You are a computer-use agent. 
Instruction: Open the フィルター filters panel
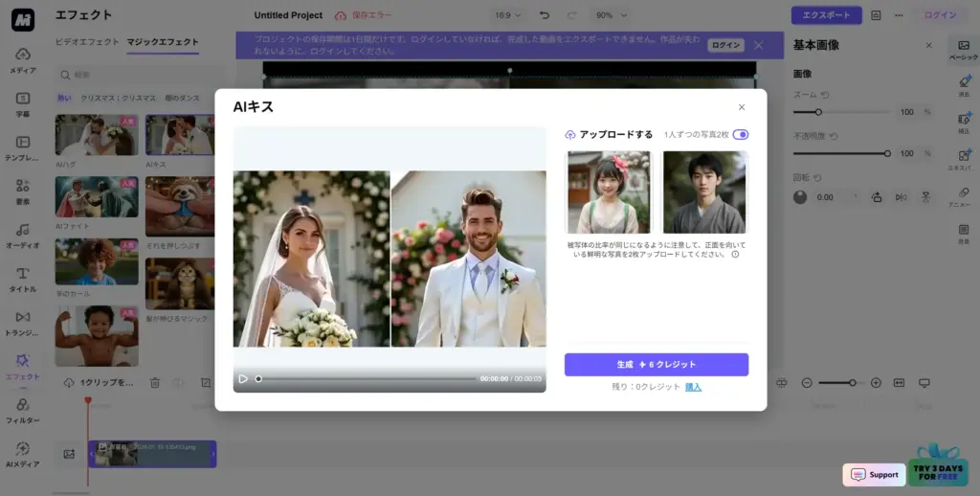pos(23,411)
